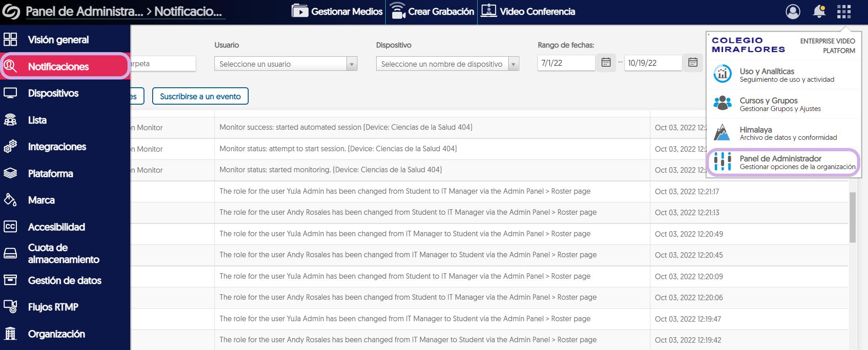Click ENTERPRISE VIDEO PLATFORM text
Image resolution: width=868 pixels, height=350 pixels.
(828, 46)
